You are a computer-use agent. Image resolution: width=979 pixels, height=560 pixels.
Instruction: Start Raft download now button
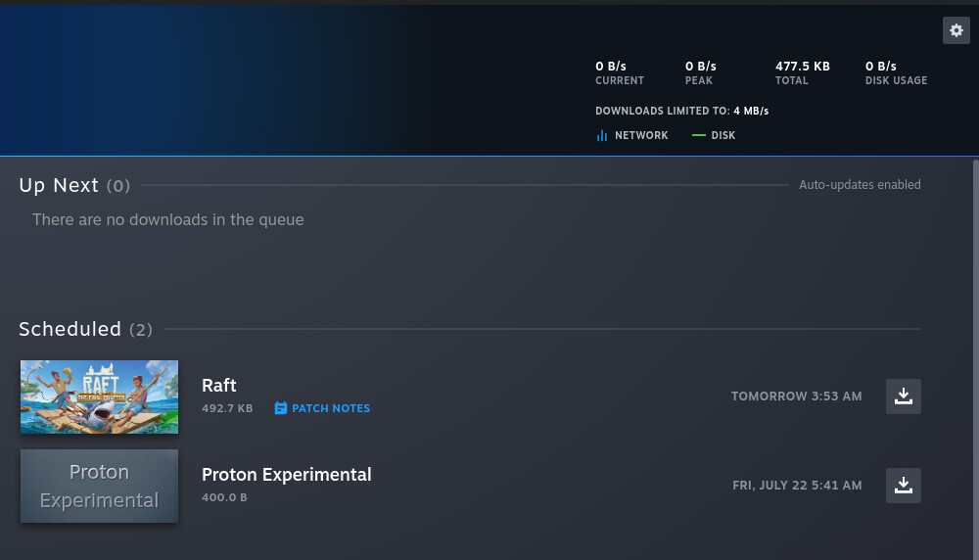(903, 396)
